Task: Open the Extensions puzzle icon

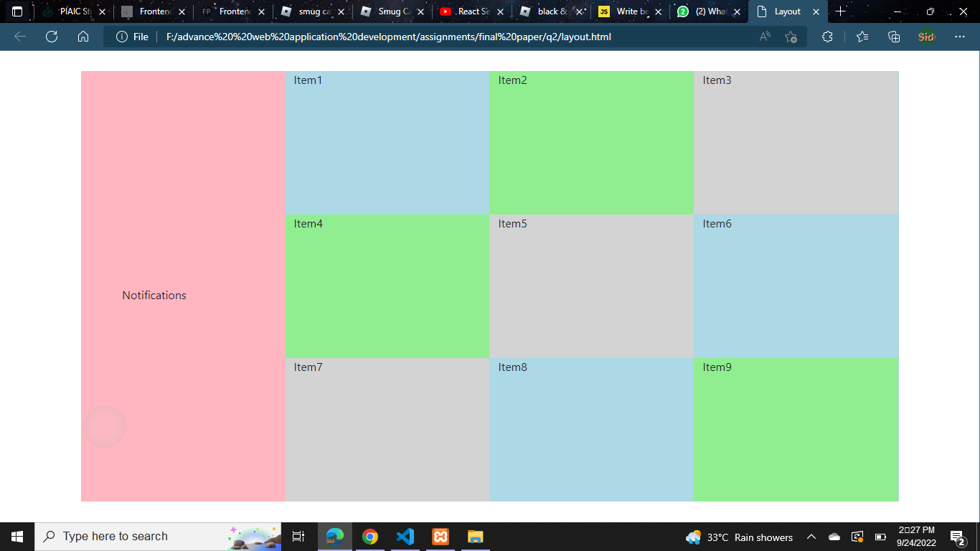Action: pos(827,37)
